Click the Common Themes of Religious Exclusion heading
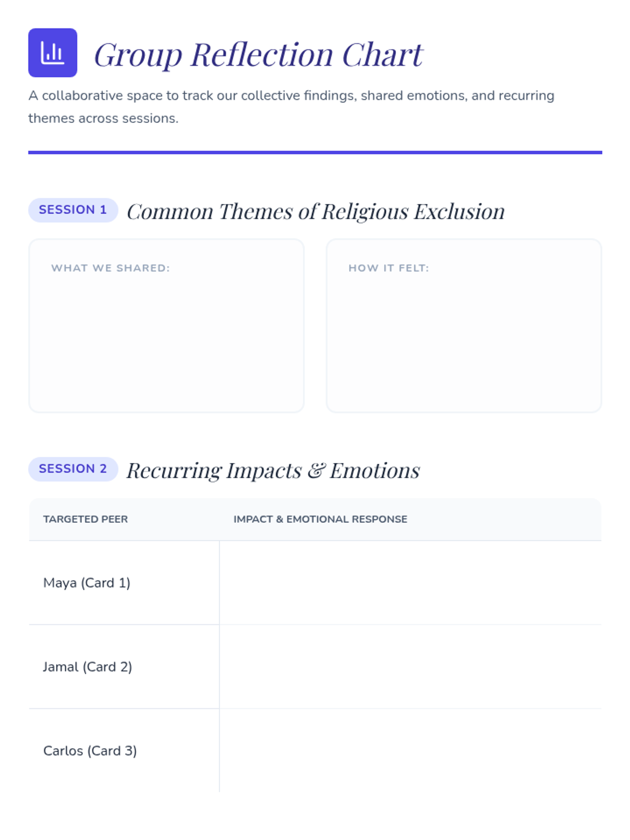630x840 pixels. click(316, 212)
